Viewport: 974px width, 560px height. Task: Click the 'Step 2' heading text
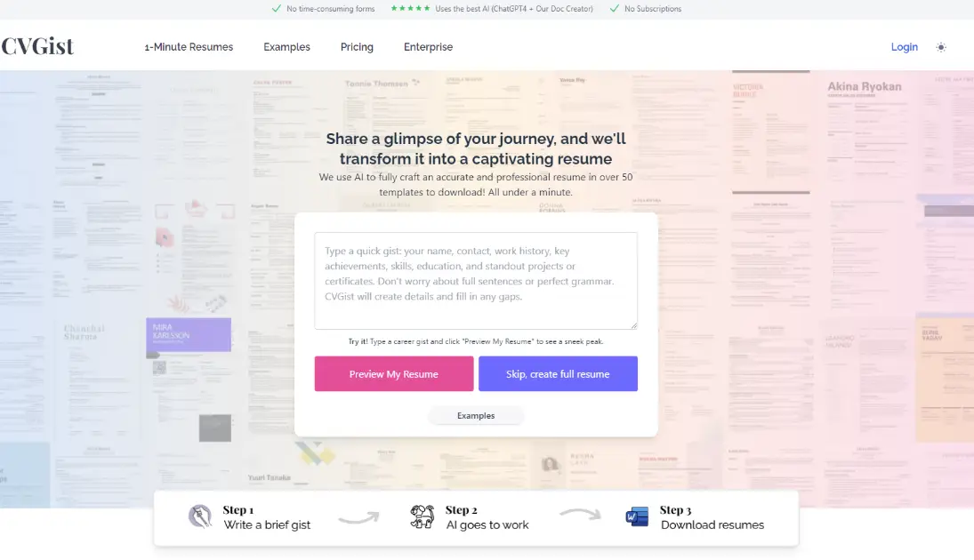(x=461, y=509)
